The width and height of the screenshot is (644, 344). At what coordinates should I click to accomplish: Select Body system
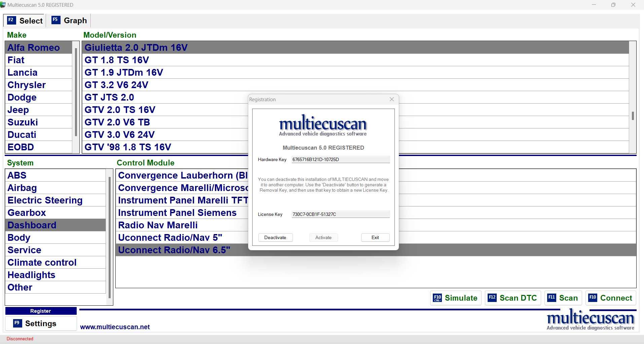pyautogui.click(x=55, y=237)
